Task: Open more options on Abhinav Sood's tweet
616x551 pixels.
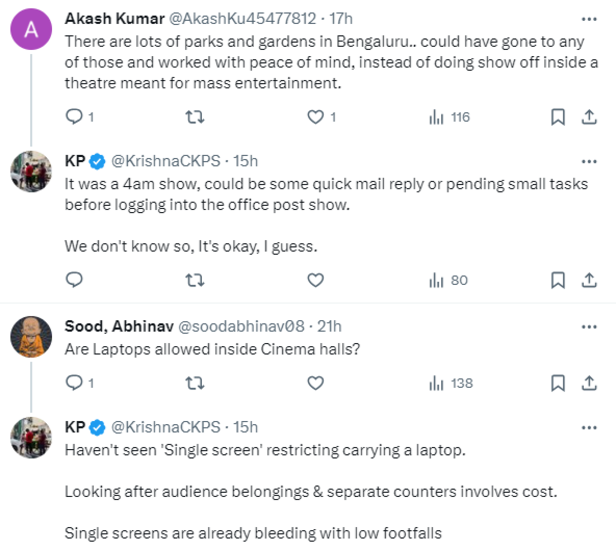Action: (590, 325)
